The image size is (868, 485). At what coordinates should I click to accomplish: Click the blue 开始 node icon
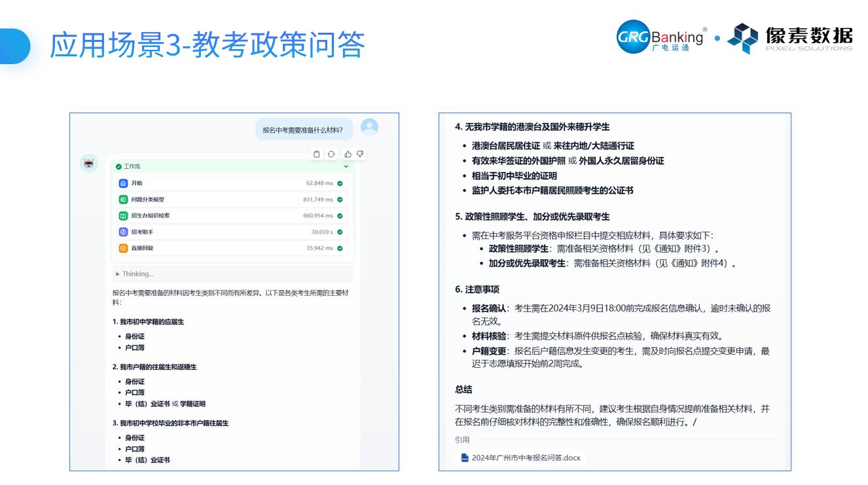123,183
